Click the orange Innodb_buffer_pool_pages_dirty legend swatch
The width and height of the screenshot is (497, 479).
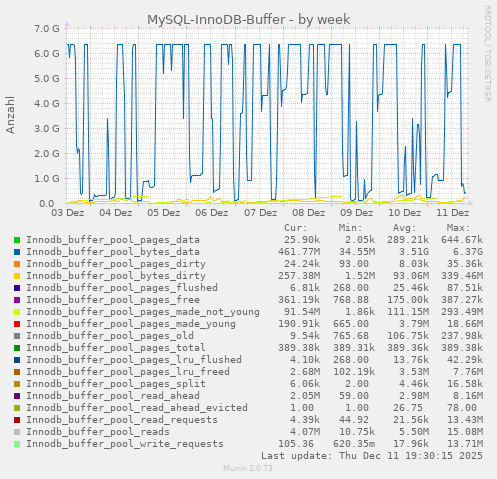pyautogui.click(x=17, y=264)
